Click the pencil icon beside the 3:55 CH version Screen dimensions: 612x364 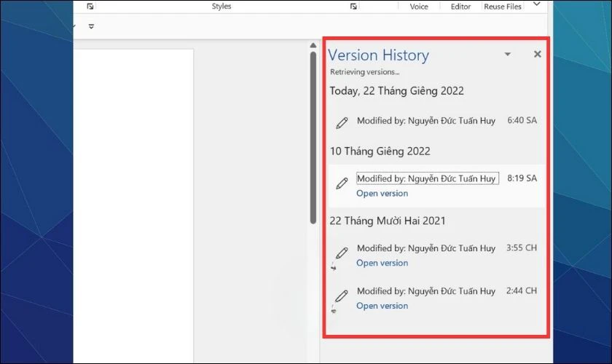click(342, 253)
